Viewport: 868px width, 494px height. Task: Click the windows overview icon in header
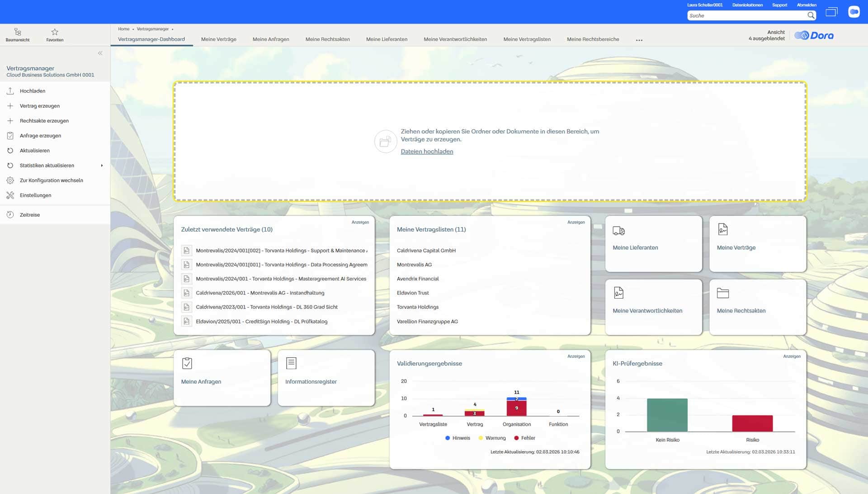(x=831, y=12)
